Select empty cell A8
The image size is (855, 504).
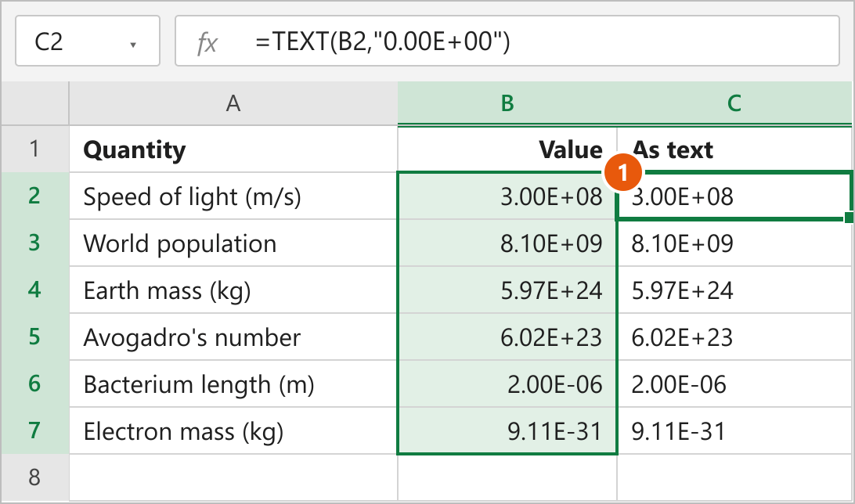(x=233, y=477)
